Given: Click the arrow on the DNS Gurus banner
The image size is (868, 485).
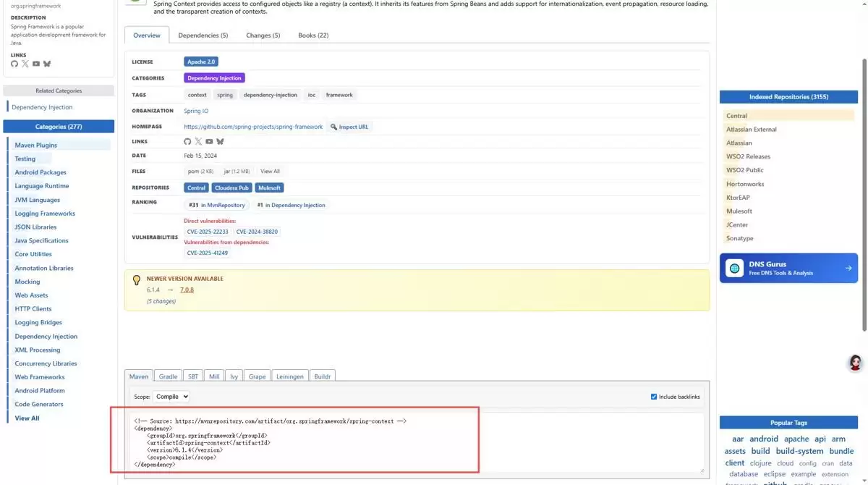Looking at the screenshot, I should 848,268.
